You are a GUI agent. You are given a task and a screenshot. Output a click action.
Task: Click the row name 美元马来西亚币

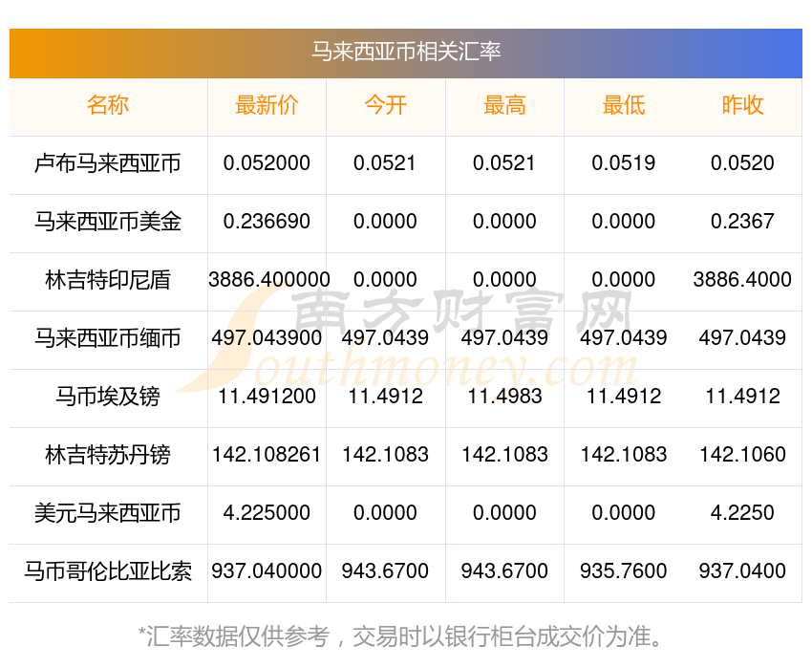point(108,513)
